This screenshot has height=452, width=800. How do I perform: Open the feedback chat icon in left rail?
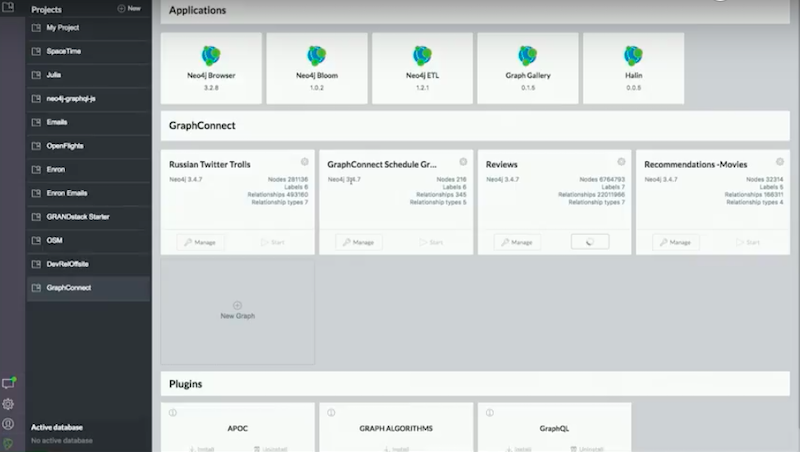[x=9, y=383]
